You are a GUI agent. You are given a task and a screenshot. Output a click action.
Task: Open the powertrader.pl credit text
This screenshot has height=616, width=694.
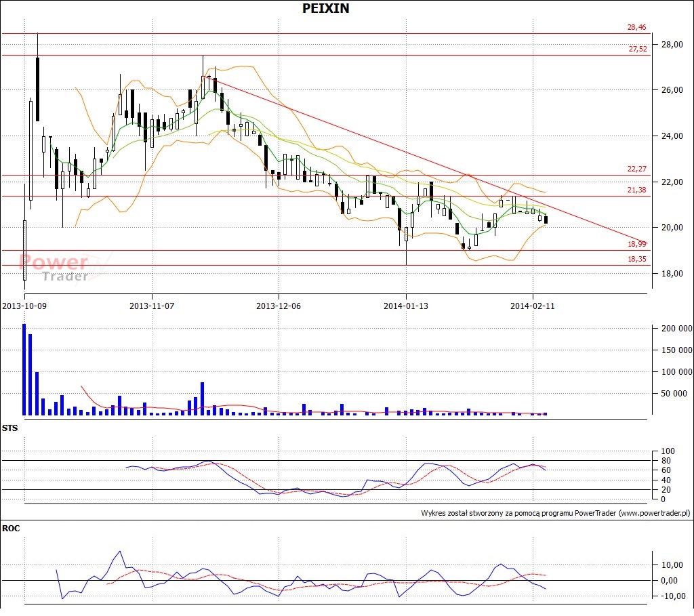556,514
